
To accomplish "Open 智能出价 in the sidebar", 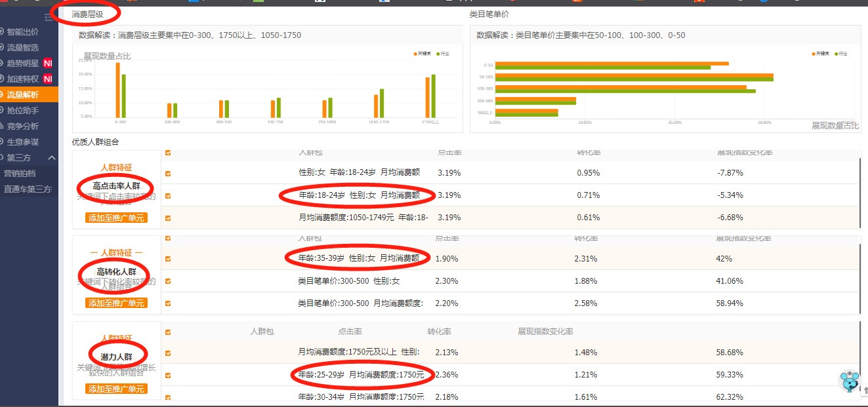I will [23, 31].
